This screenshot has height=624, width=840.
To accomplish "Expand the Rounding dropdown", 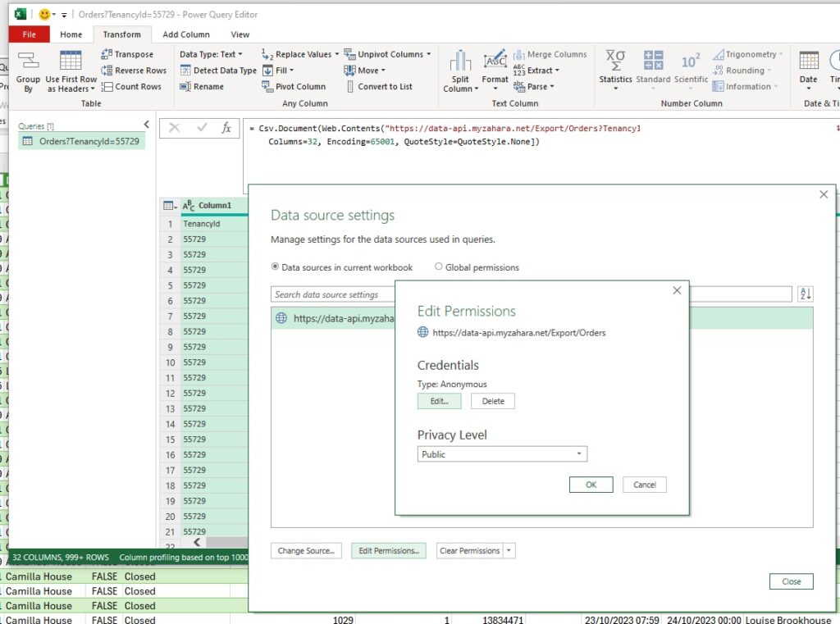I will [x=769, y=71].
